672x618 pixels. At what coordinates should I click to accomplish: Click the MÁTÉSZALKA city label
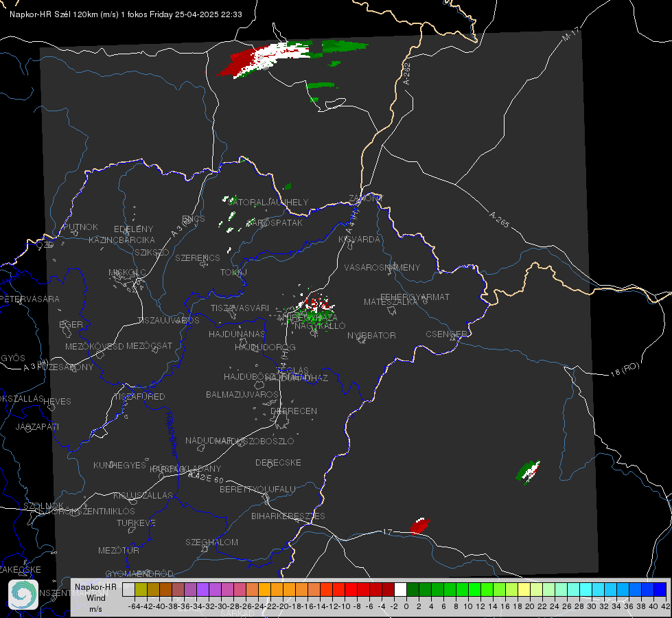coord(390,302)
